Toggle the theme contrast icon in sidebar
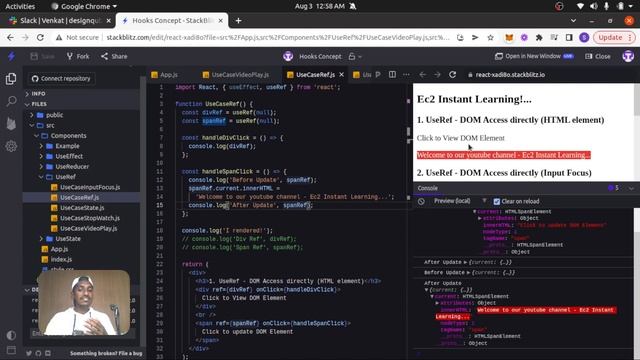This screenshot has width=640, height=360. click(11, 335)
